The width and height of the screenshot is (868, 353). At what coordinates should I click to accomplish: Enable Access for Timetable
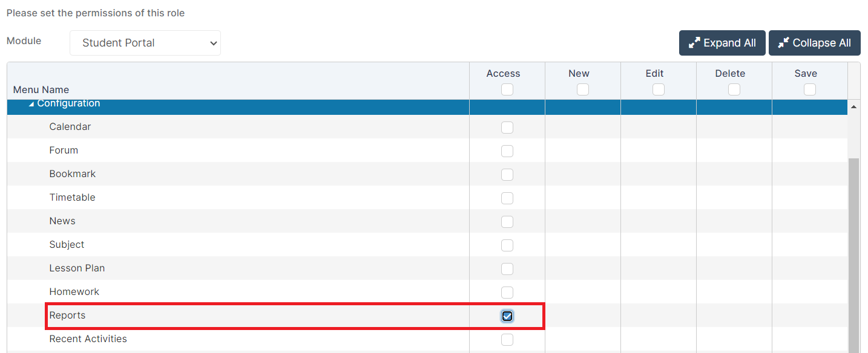[x=507, y=198]
